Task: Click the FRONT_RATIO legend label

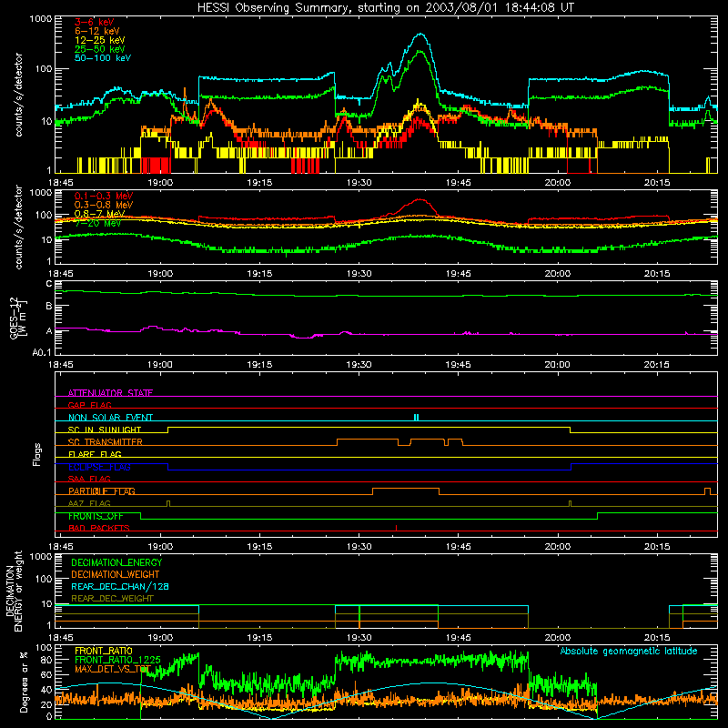Action: pos(104,651)
